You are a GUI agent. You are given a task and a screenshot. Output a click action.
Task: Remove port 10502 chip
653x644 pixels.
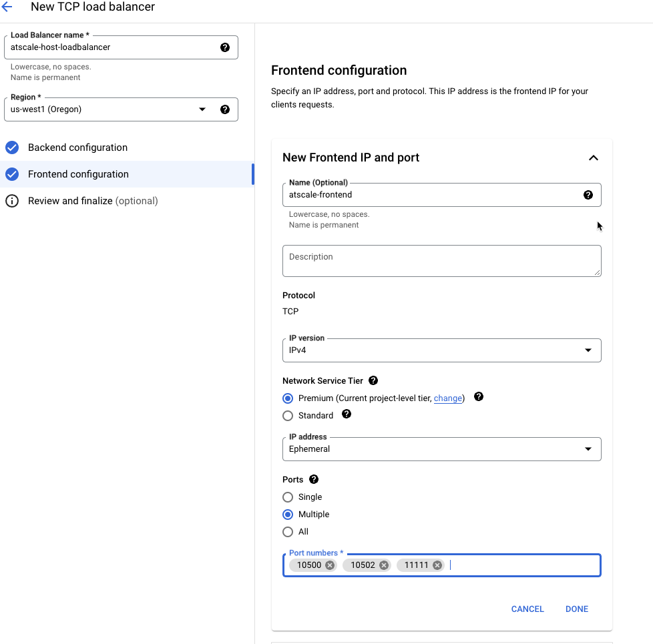tap(384, 565)
